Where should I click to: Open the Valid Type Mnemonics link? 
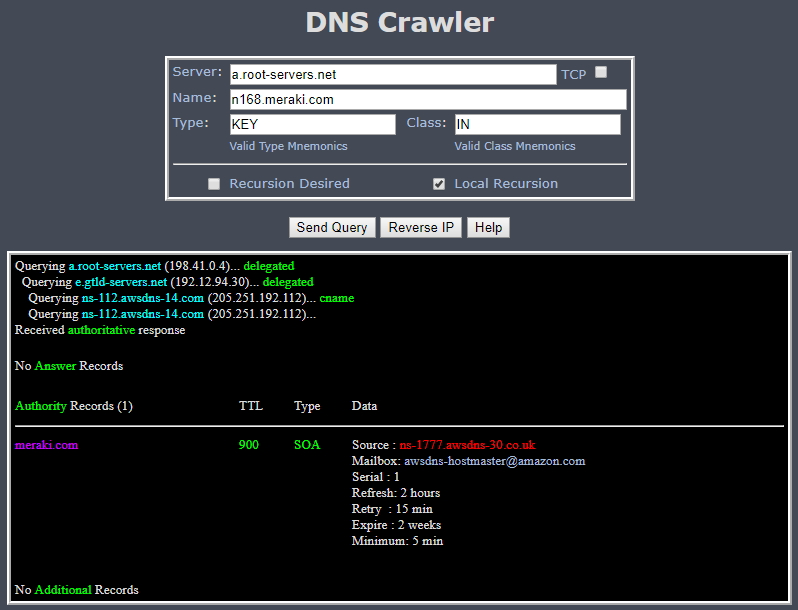point(288,146)
